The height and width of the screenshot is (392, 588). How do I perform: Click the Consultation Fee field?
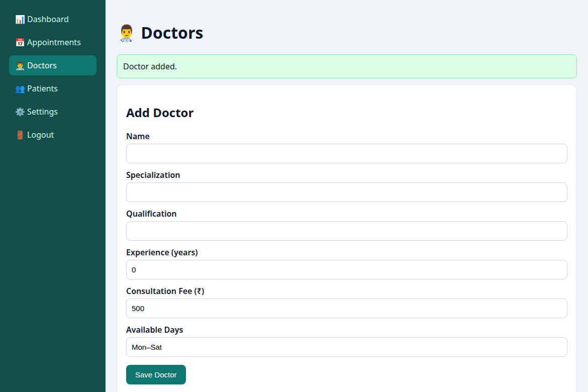pyautogui.click(x=346, y=309)
